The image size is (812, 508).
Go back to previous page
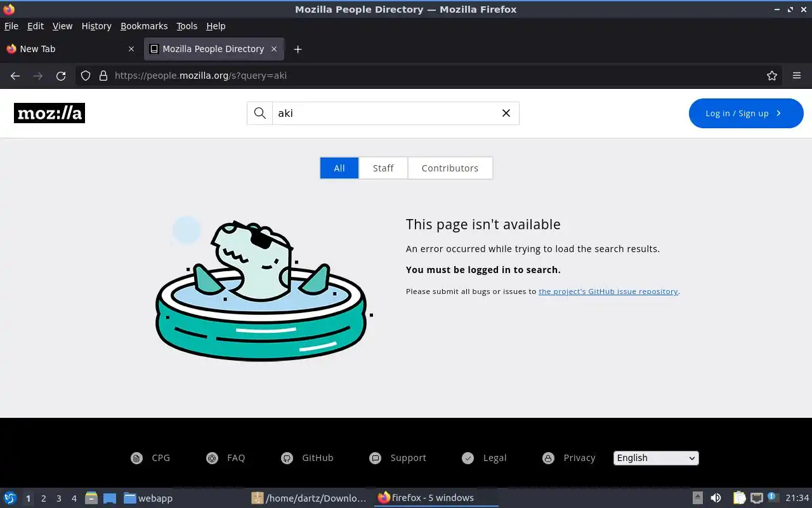(15, 76)
